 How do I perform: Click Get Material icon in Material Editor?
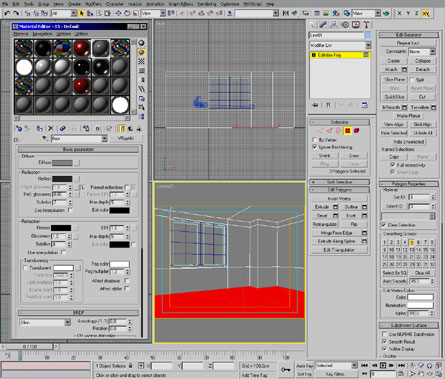click(19, 128)
